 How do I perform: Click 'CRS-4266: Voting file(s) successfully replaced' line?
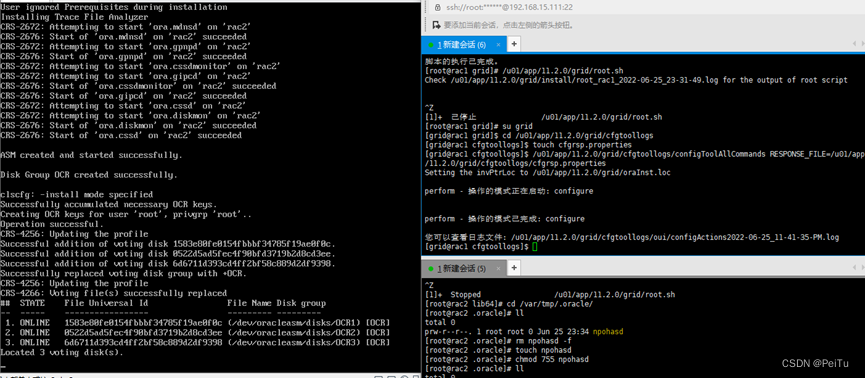[x=114, y=293]
